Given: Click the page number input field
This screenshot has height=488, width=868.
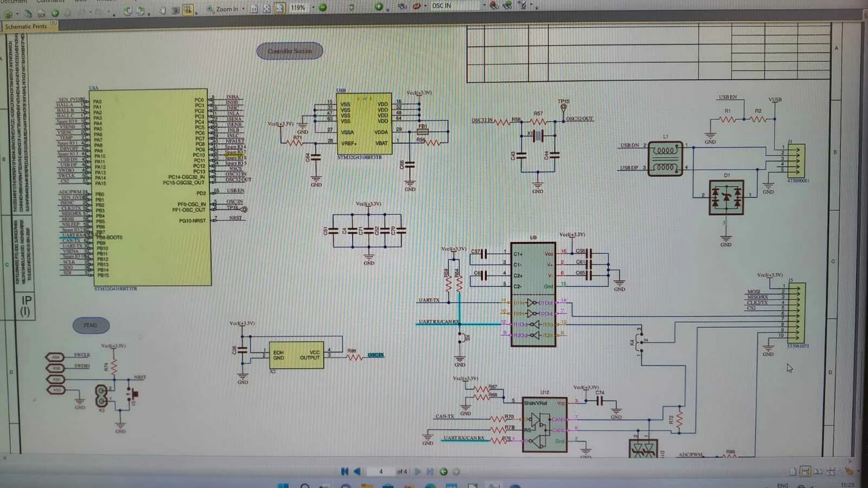Looking at the screenshot, I should coord(381,471).
